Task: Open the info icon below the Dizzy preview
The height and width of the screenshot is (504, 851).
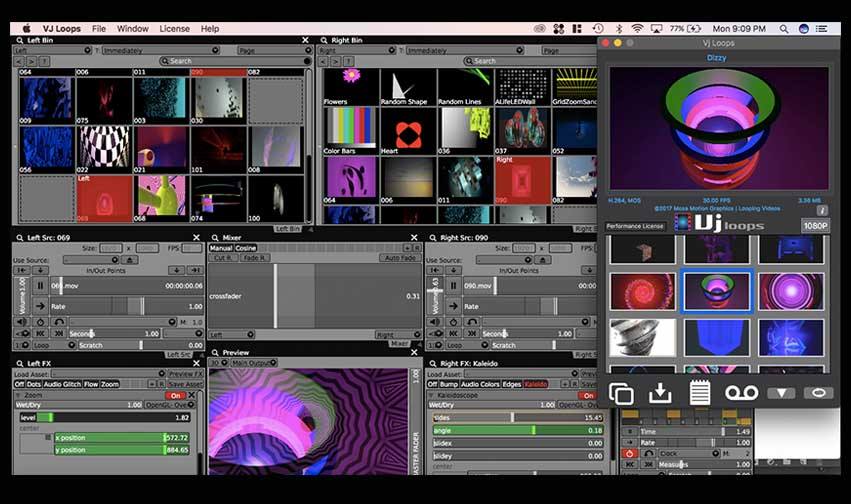Action: click(x=822, y=210)
